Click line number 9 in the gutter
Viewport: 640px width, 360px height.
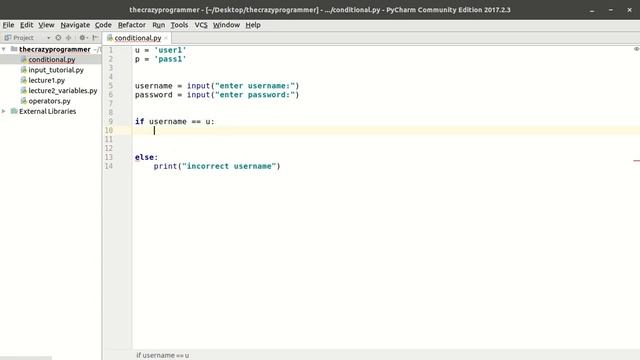click(111, 122)
